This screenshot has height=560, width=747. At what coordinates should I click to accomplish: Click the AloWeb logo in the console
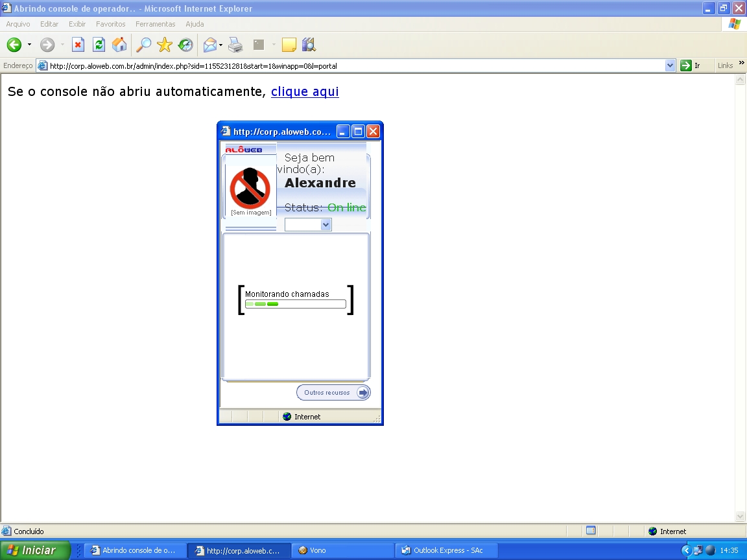[x=243, y=150]
